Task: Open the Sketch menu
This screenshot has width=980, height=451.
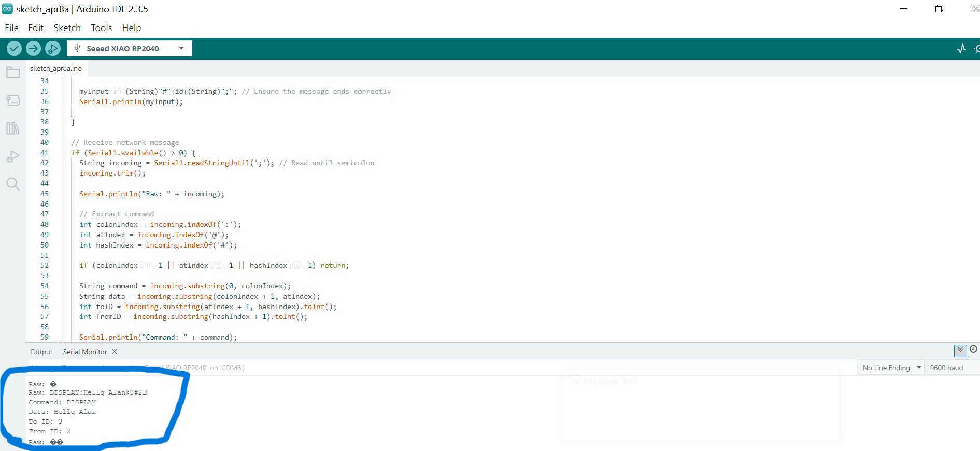Action: (x=67, y=28)
